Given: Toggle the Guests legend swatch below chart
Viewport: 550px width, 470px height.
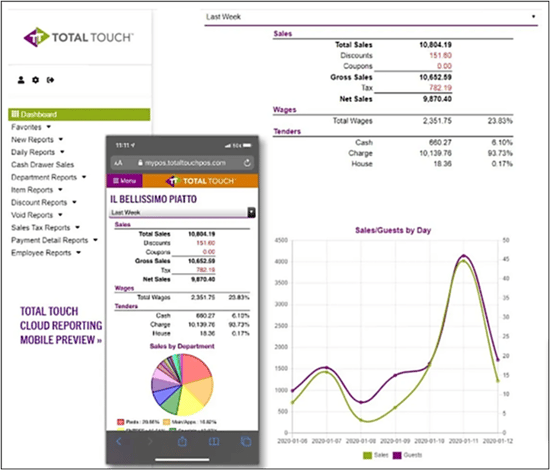Looking at the screenshot, I should click(397, 455).
